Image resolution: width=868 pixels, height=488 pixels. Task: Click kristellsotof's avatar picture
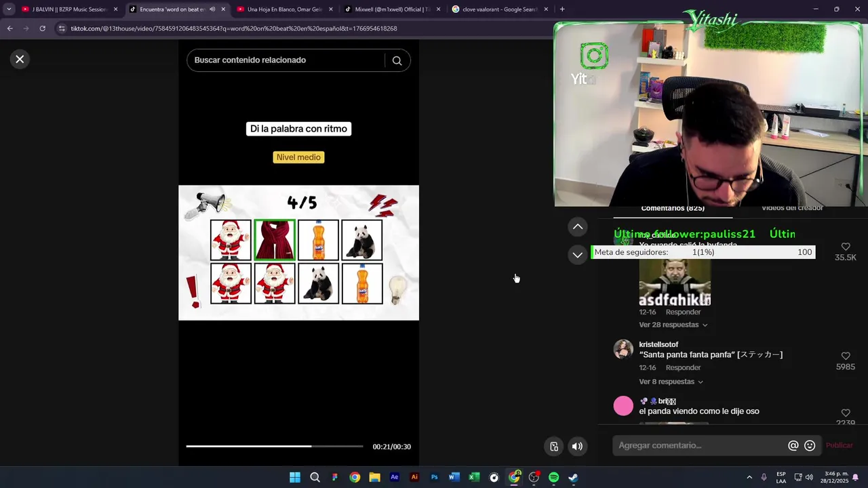point(623,349)
